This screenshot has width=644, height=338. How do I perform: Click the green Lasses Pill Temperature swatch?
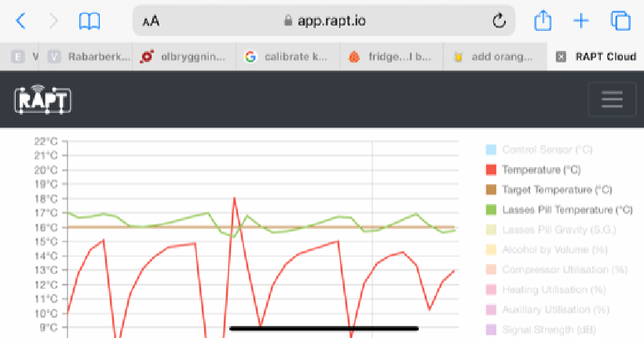[491, 210]
